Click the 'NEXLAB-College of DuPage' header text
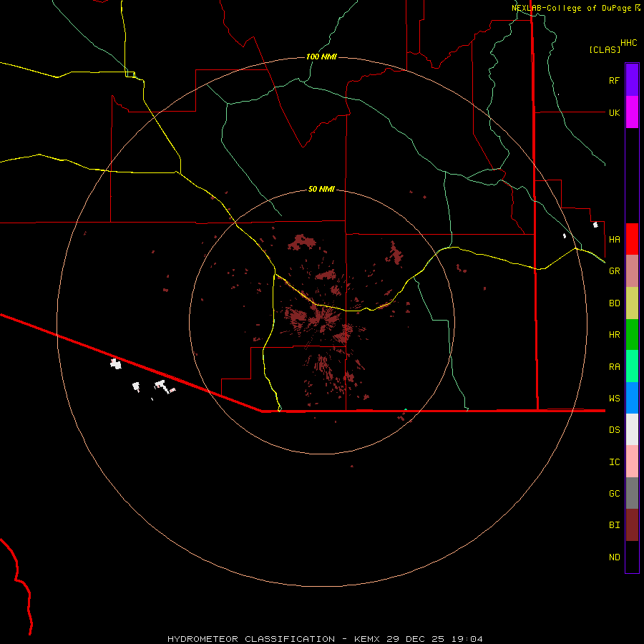 click(x=572, y=8)
